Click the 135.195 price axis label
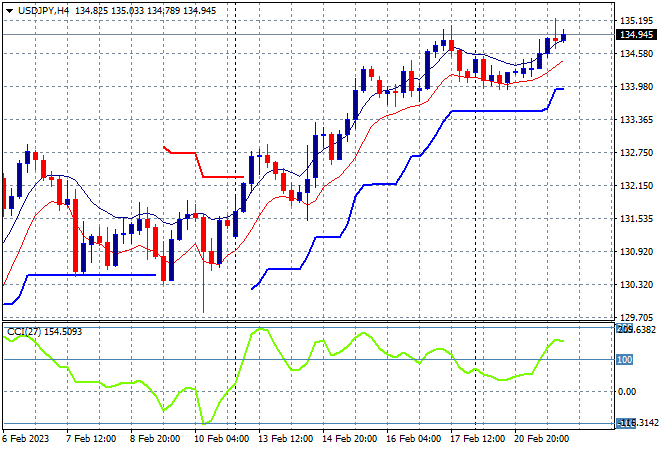 point(636,21)
